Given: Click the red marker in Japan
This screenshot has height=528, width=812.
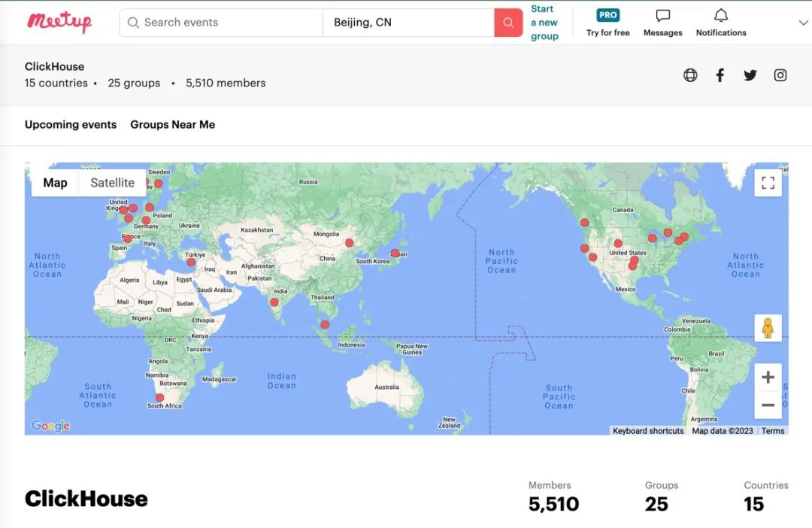Looking at the screenshot, I should point(395,253).
